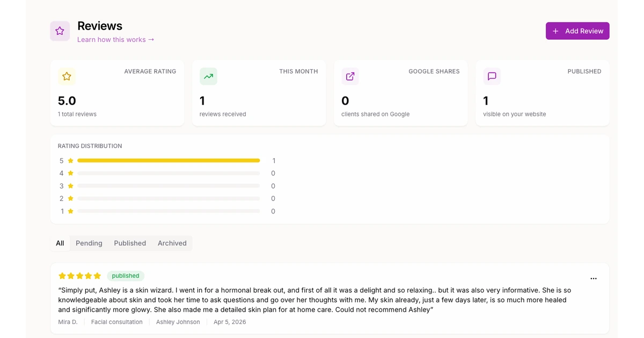Click the fifth green star on Mira D.'s review
Screen dimensions: 644x338
click(x=97, y=276)
